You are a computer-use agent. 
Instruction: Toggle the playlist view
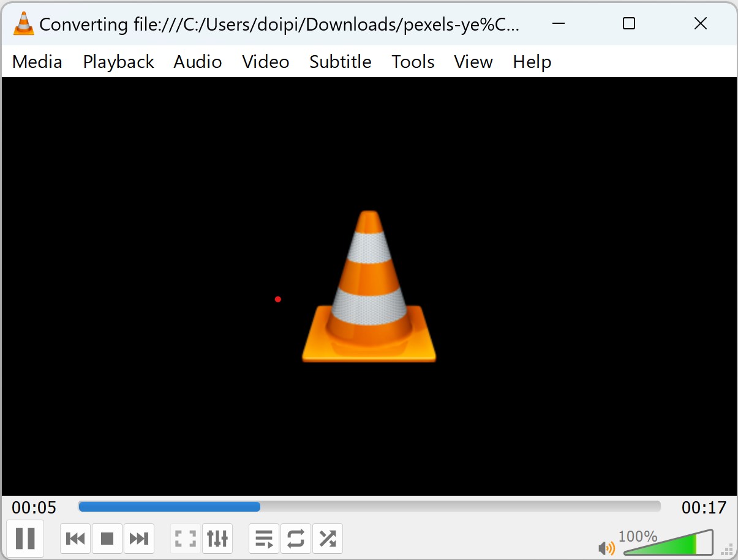point(264,539)
